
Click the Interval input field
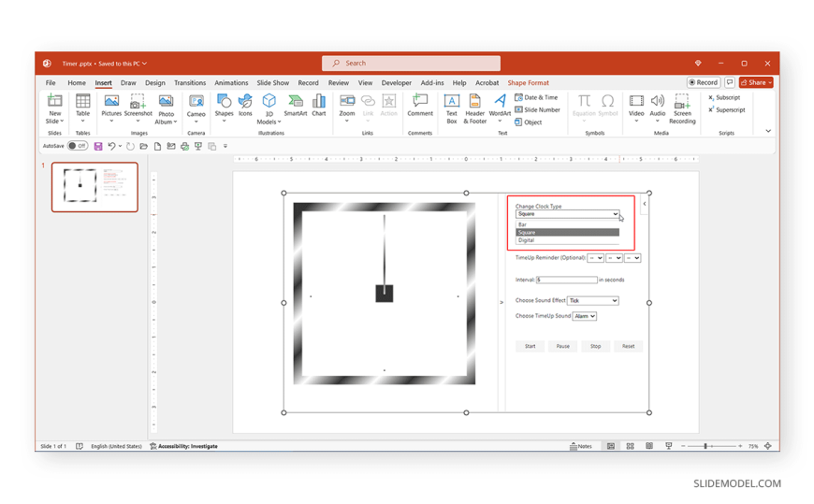(566, 280)
